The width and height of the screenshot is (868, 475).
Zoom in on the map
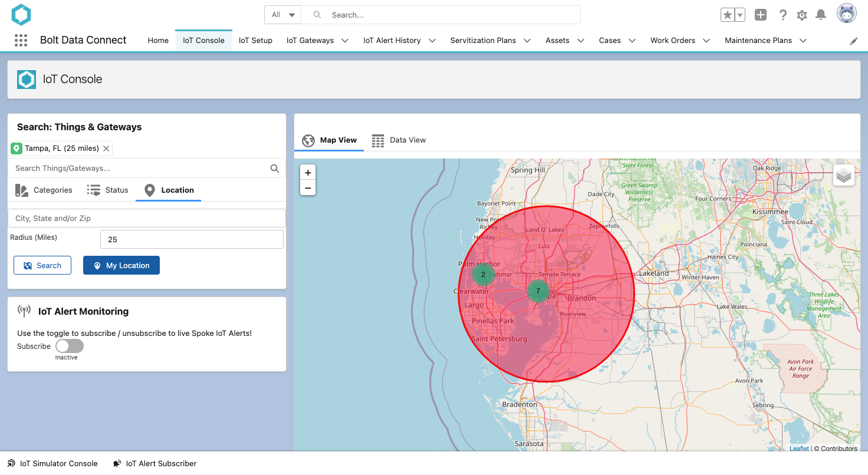[x=308, y=173]
